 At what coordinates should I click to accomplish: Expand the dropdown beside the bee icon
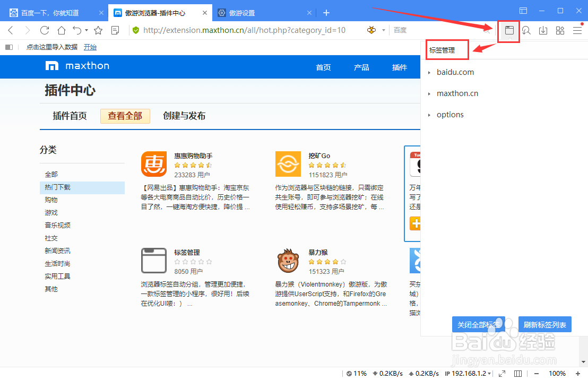click(383, 30)
